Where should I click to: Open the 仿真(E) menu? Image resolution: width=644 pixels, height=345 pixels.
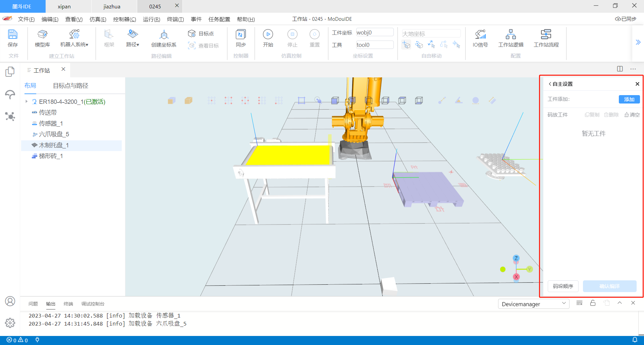[98, 19]
